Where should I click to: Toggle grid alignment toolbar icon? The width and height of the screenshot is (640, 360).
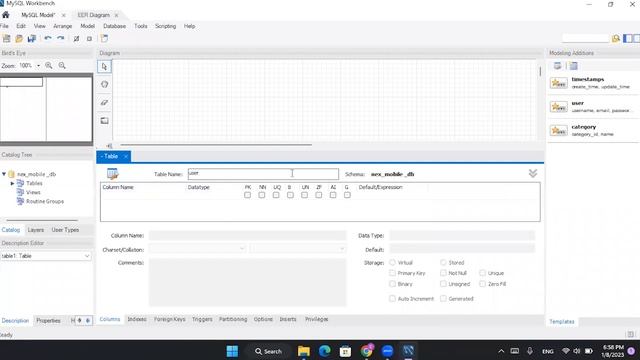[89, 39]
